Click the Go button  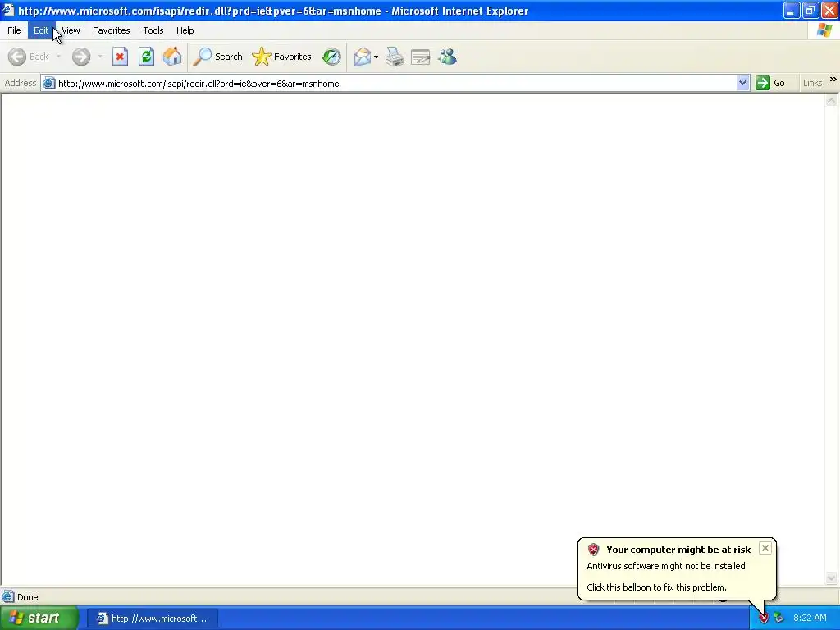(770, 83)
